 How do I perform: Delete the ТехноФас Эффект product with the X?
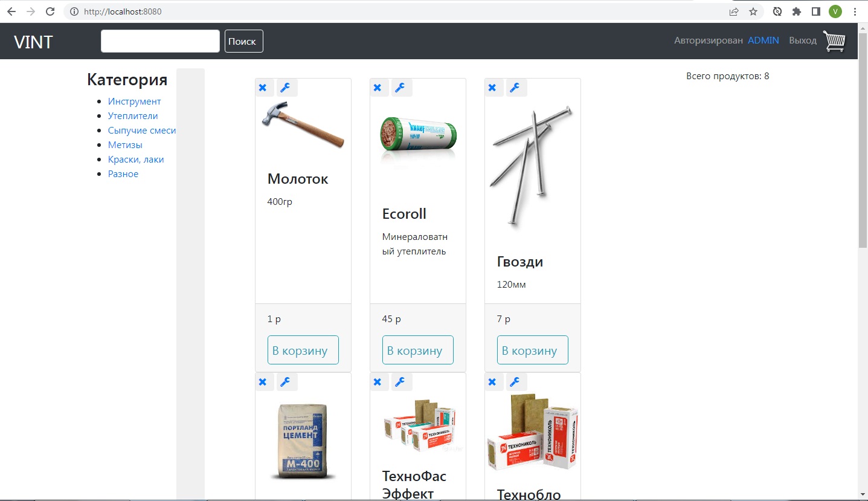[378, 382]
